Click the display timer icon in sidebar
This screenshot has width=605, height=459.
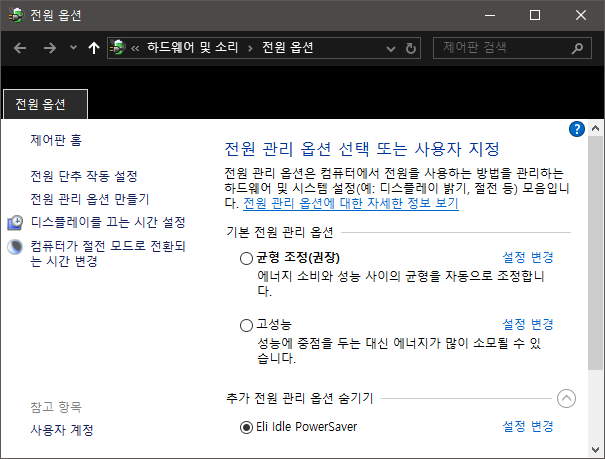[15, 223]
